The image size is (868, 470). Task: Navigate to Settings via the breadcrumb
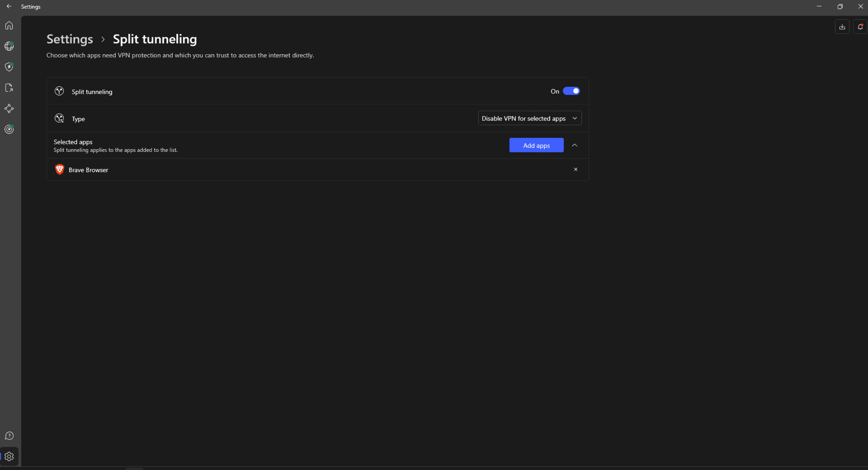click(x=70, y=39)
